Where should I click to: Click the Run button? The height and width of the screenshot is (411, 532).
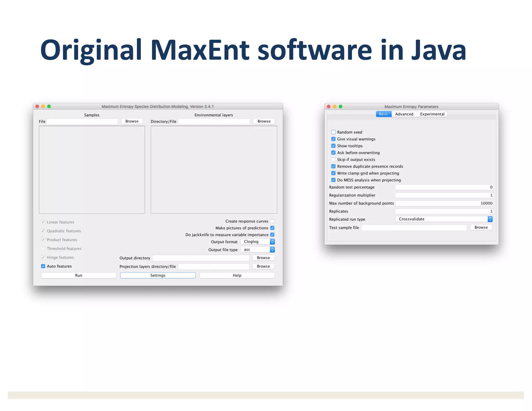click(x=79, y=275)
